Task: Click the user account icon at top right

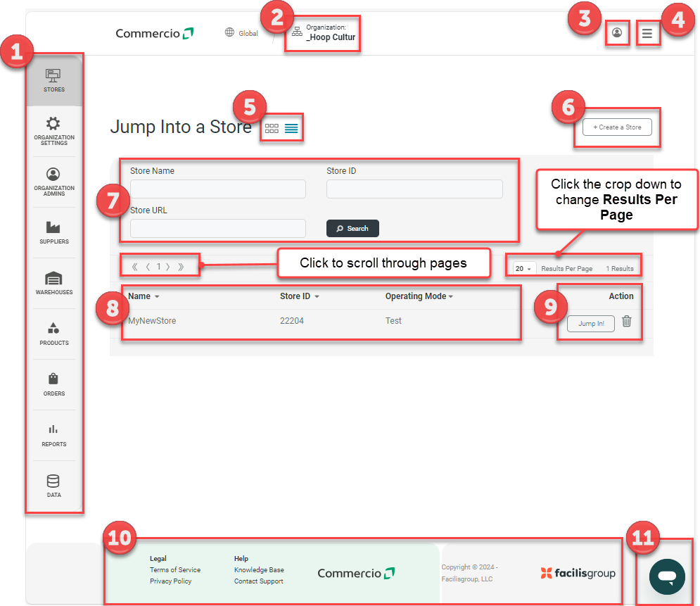Action: (617, 33)
